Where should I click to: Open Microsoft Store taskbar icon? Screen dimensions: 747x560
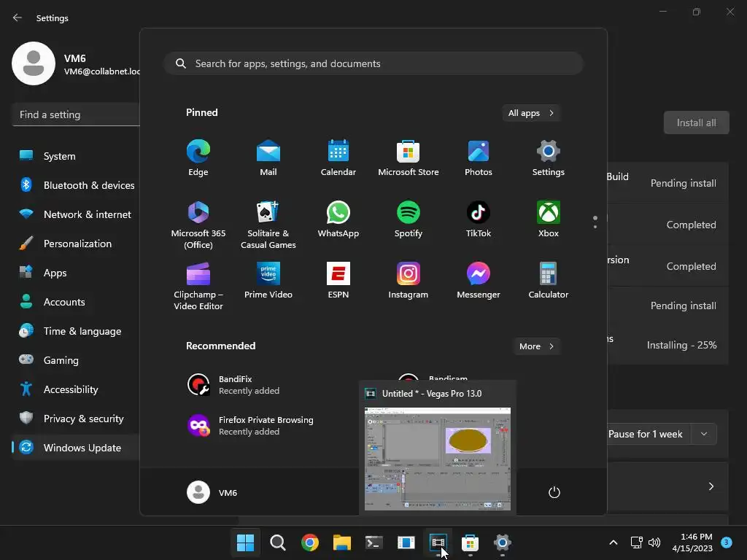470,542
